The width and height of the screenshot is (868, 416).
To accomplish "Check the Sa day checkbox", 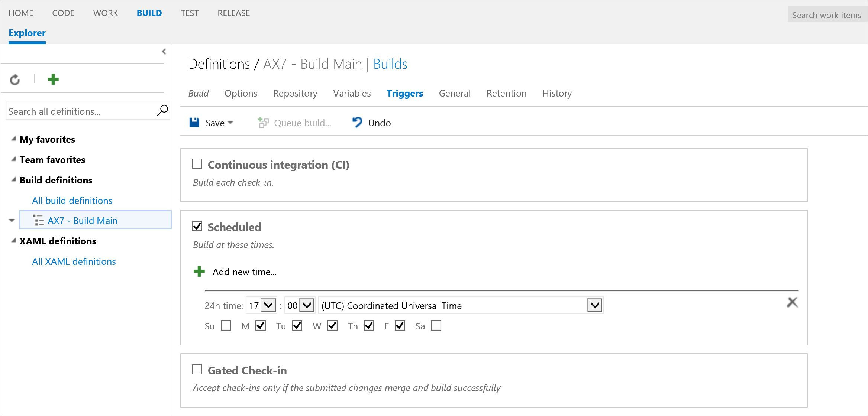I will pos(436,325).
